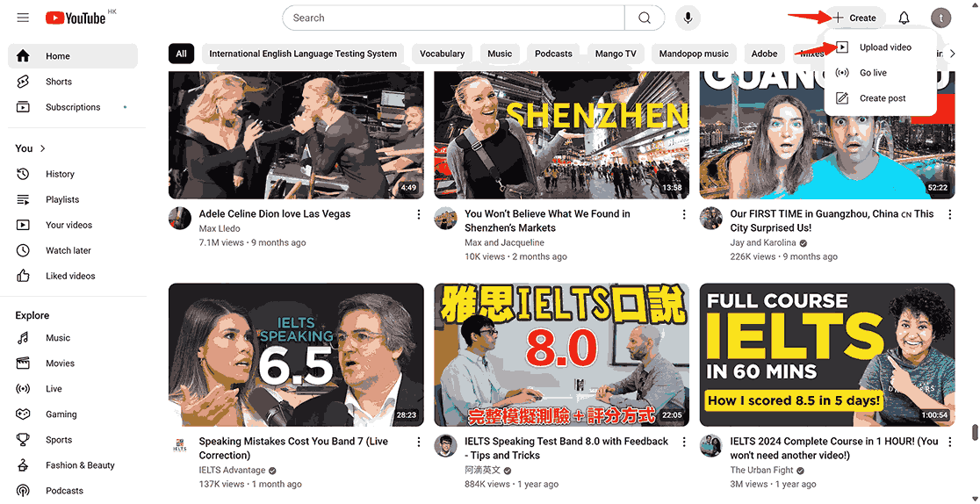Open The Urban Fight channel link
Screen dimensions: 980x504
tap(762, 471)
